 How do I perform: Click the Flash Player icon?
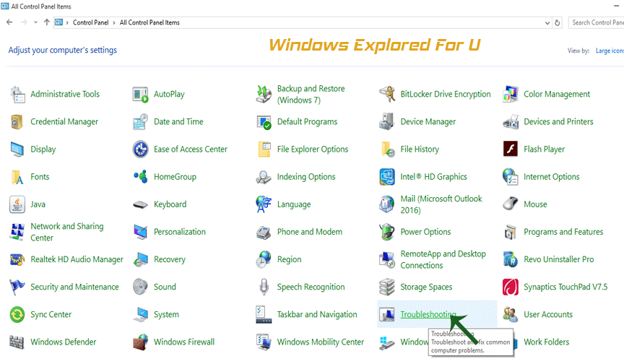(x=510, y=149)
